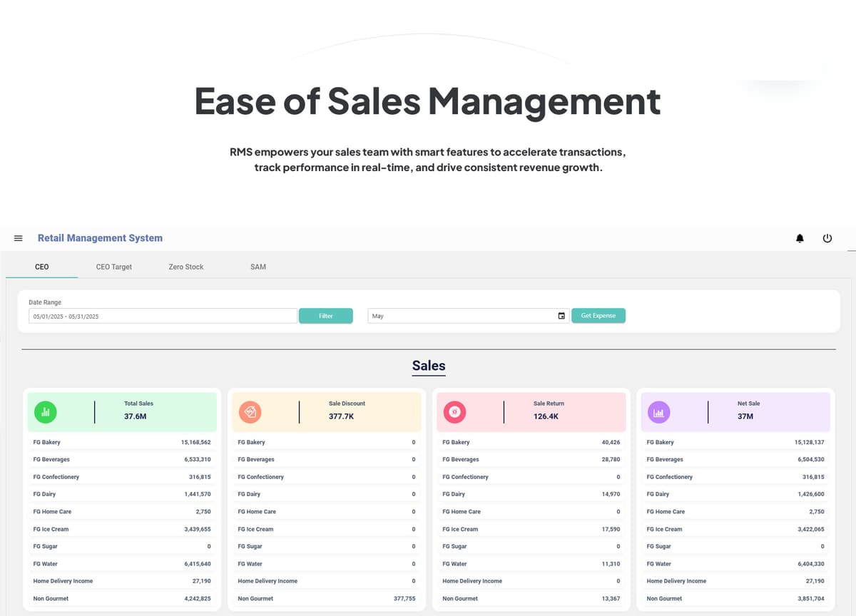Click the May month input field
This screenshot has height=616, width=856.
coord(468,316)
